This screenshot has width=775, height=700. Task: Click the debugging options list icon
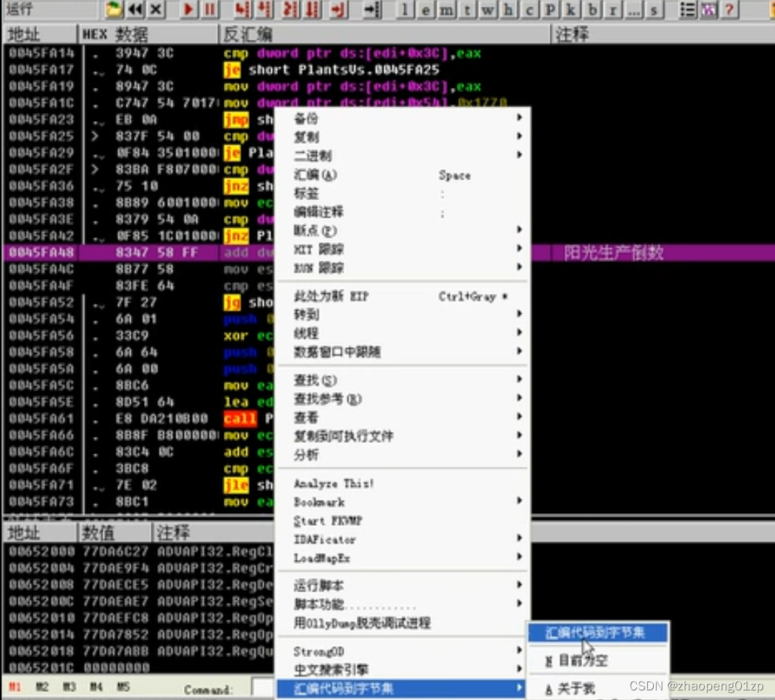pyautogui.click(x=688, y=10)
